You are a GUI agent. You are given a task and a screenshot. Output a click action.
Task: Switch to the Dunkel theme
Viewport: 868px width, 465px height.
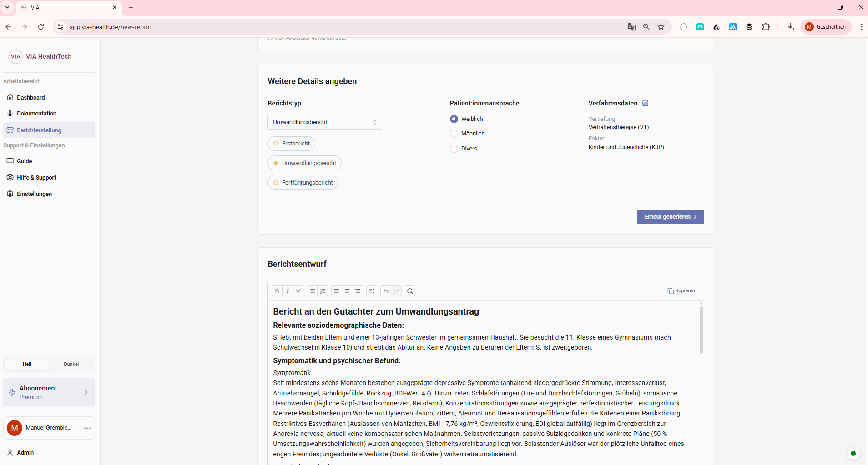pyautogui.click(x=71, y=364)
